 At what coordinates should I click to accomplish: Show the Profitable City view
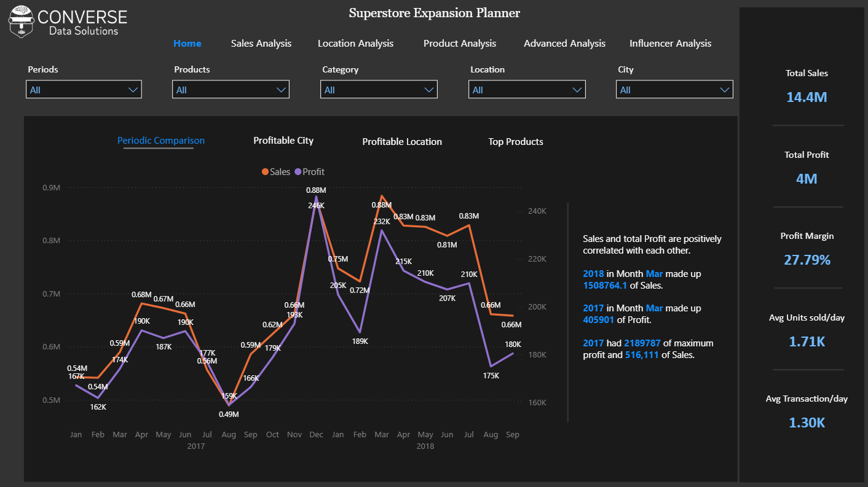[283, 141]
